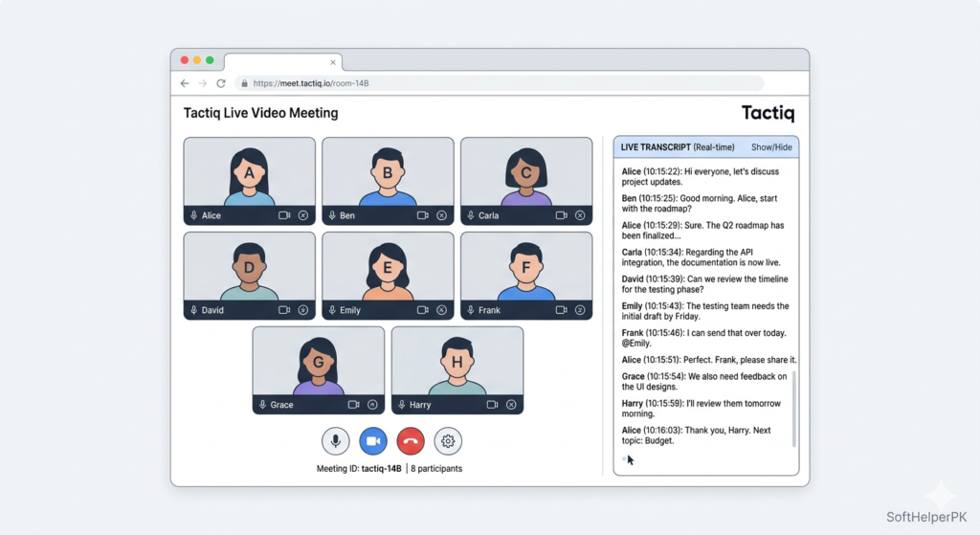Click Harry's 10:15:59 transcript entry
The image size is (980, 535).
tap(702, 408)
